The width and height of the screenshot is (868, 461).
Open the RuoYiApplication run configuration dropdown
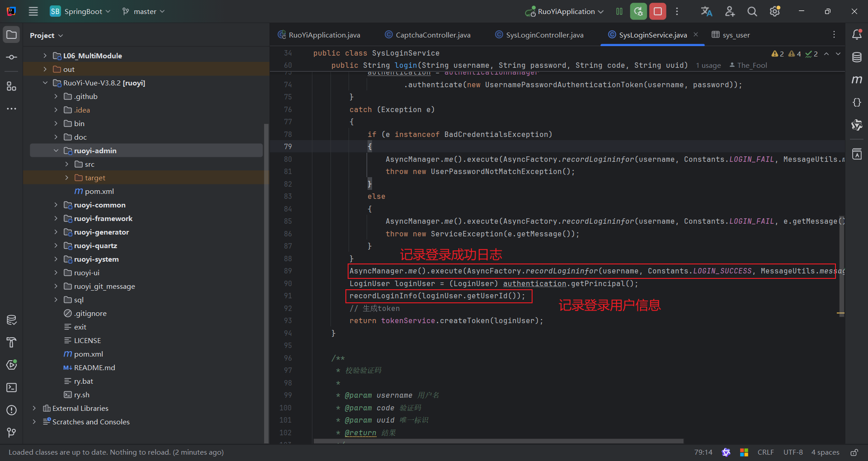[564, 11]
